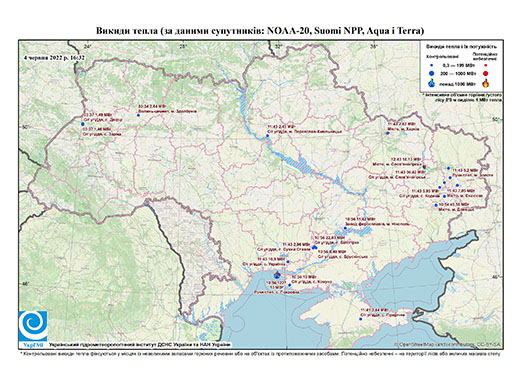
Task: Click the flame marker in Black Sea bay
Action: (x=277, y=275)
